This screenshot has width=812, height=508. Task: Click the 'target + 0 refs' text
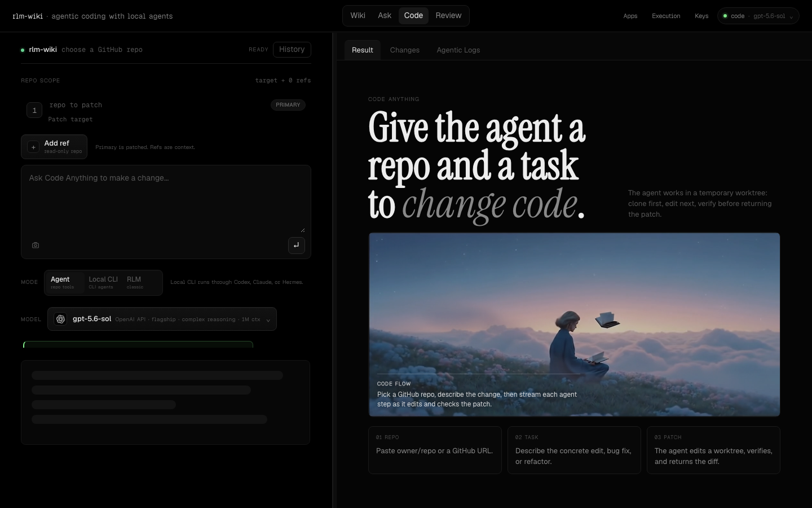tap(283, 81)
